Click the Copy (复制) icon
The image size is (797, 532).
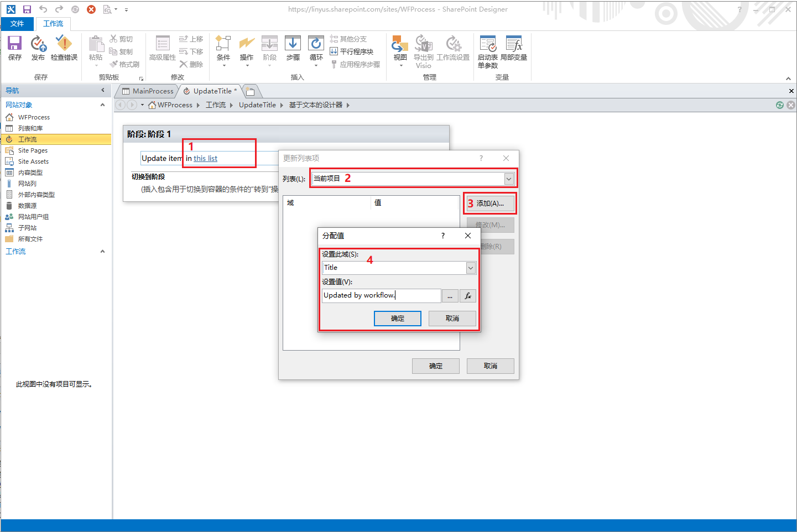[121, 51]
